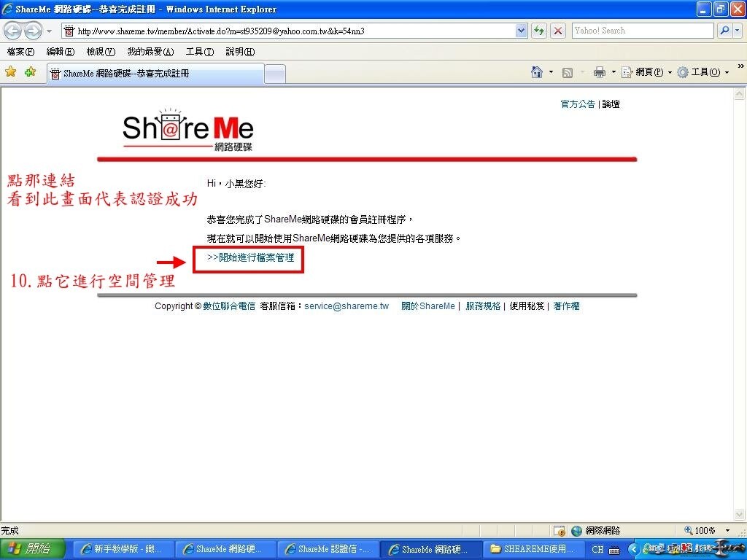Click the 關於ShareMe footer link
The height and width of the screenshot is (560, 747).
[427, 306]
